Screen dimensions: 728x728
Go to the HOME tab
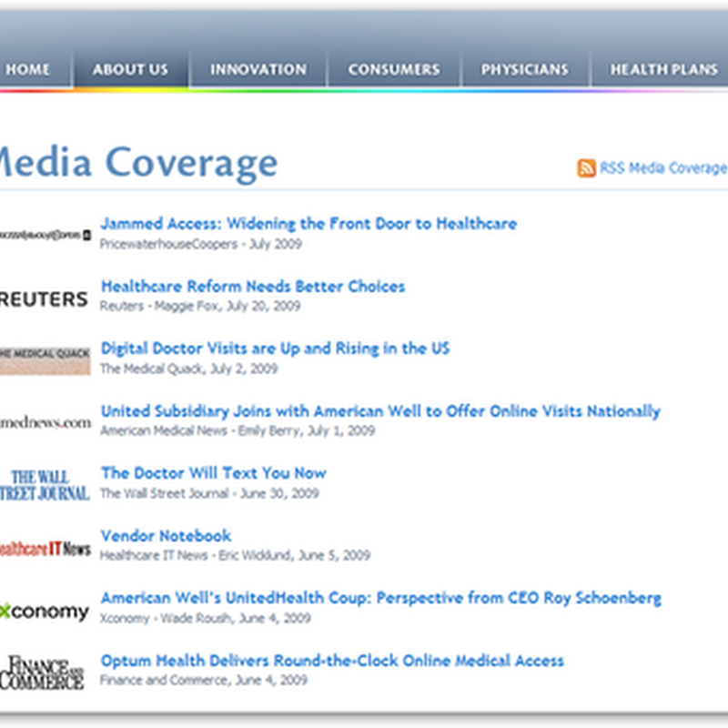pyautogui.click(x=28, y=70)
